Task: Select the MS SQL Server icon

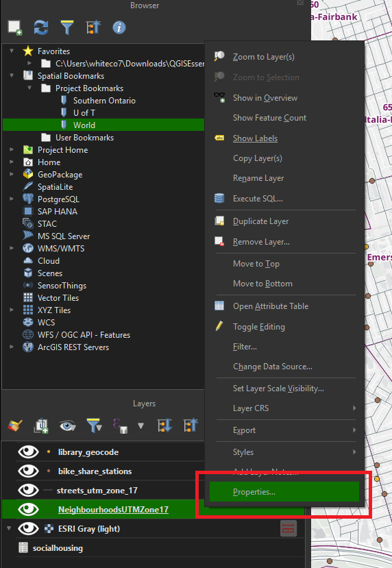Action: 28,236
